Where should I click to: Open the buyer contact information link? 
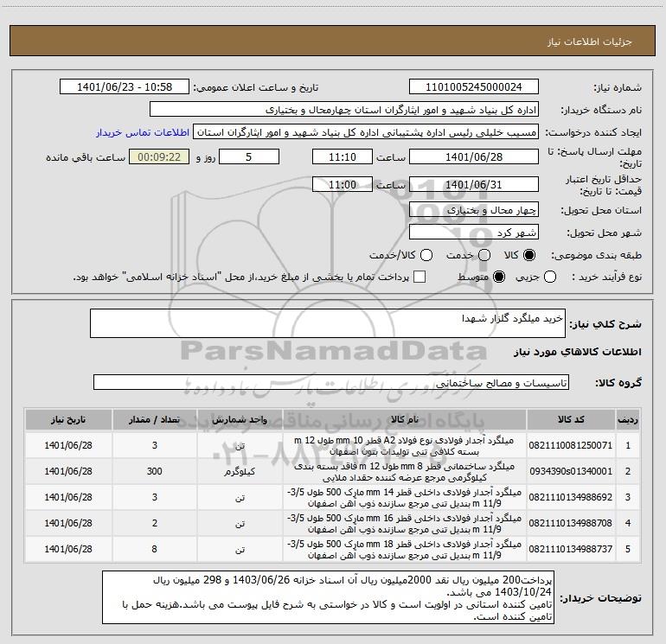(x=143, y=132)
